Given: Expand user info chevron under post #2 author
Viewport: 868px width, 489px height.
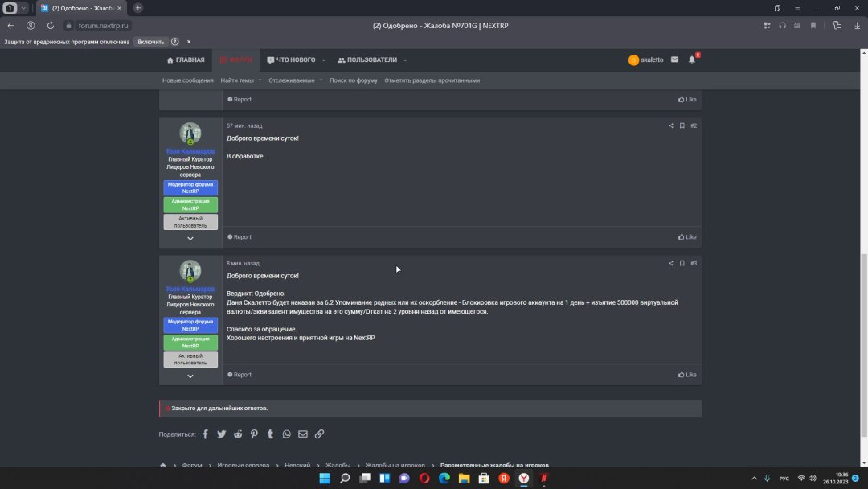Looking at the screenshot, I should 190,238.
